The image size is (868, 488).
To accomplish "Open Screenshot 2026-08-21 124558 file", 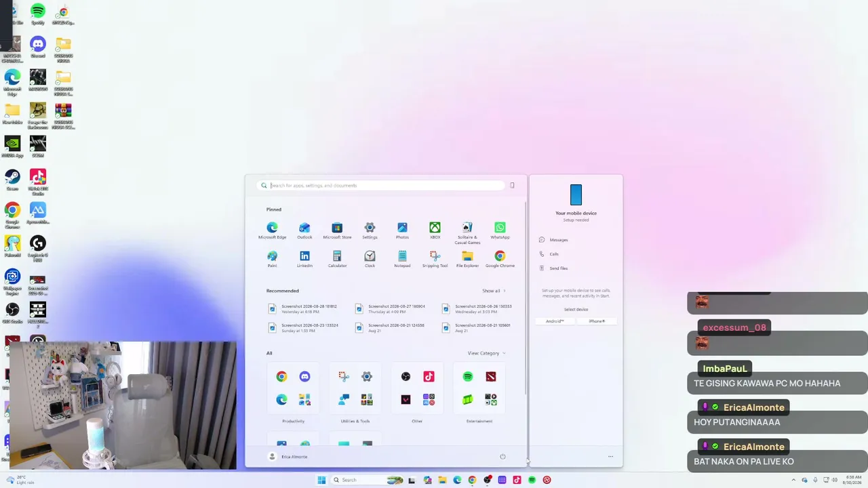I will pos(391,327).
